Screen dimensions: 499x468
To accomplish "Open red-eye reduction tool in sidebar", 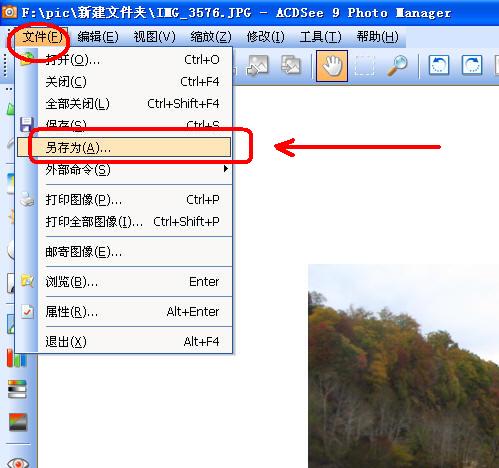I will 17,462.
